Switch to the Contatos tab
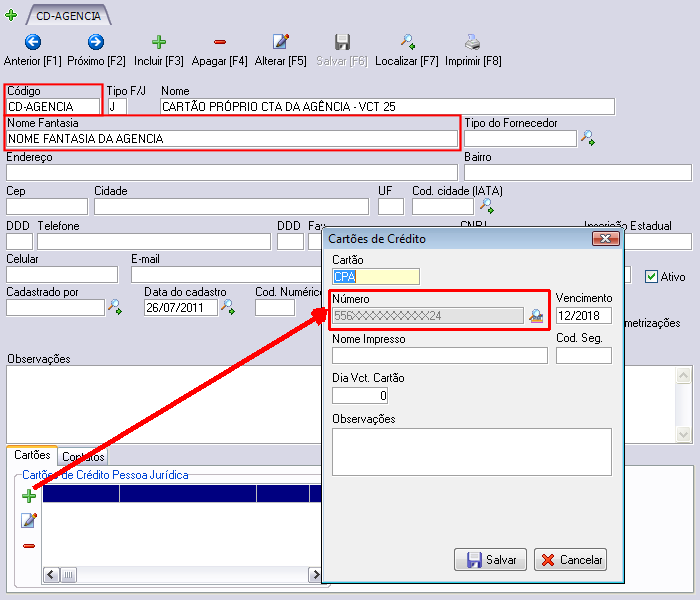The width and height of the screenshot is (700, 600). click(x=83, y=457)
